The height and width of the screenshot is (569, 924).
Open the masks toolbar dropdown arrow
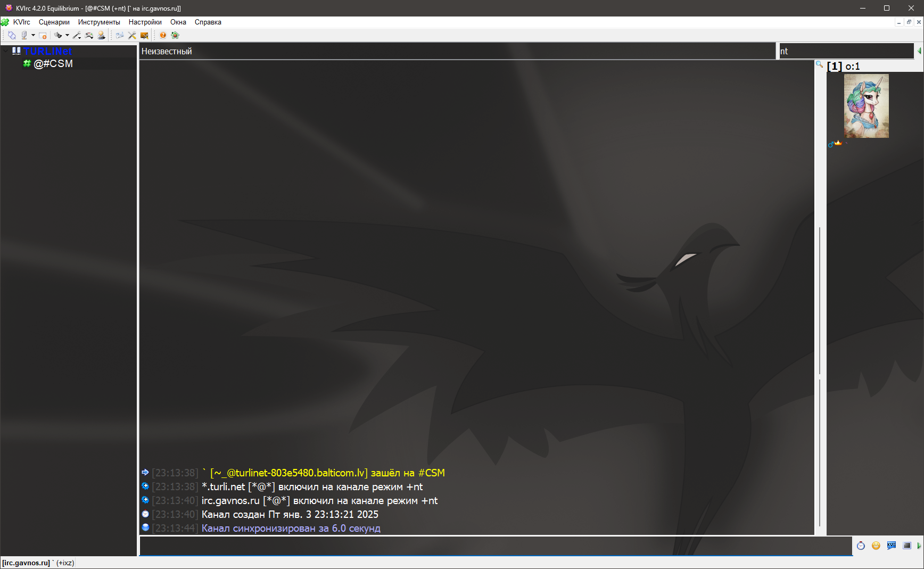(x=67, y=36)
